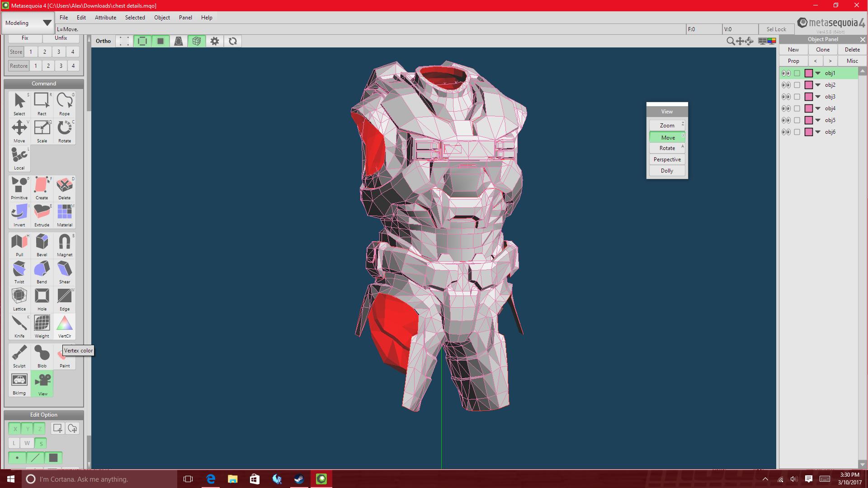Screen dimensions: 868x488
Task: Toggle the S coordinate edit option
Action: click(41, 443)
